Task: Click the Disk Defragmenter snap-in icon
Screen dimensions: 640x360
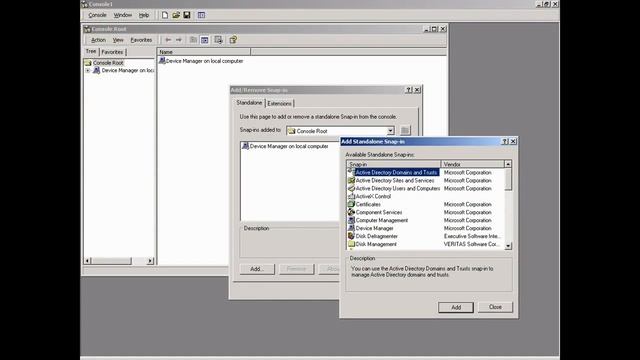Action: pos(351,236)
